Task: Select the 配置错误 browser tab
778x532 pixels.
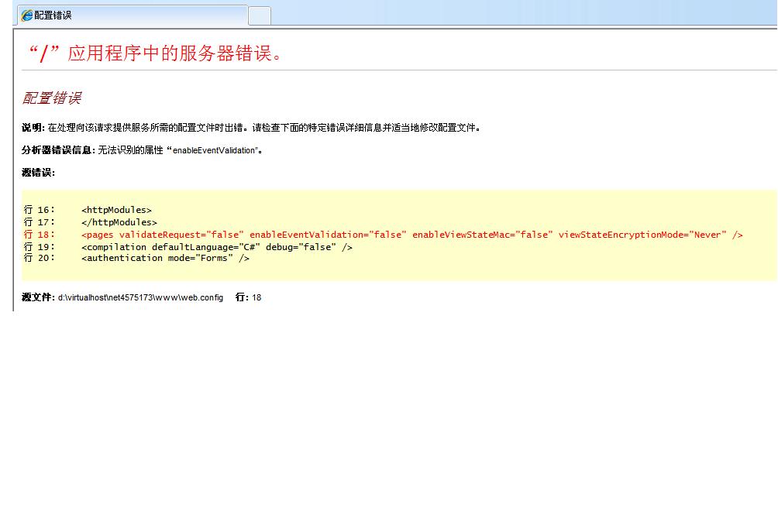Action: (132, 15)
